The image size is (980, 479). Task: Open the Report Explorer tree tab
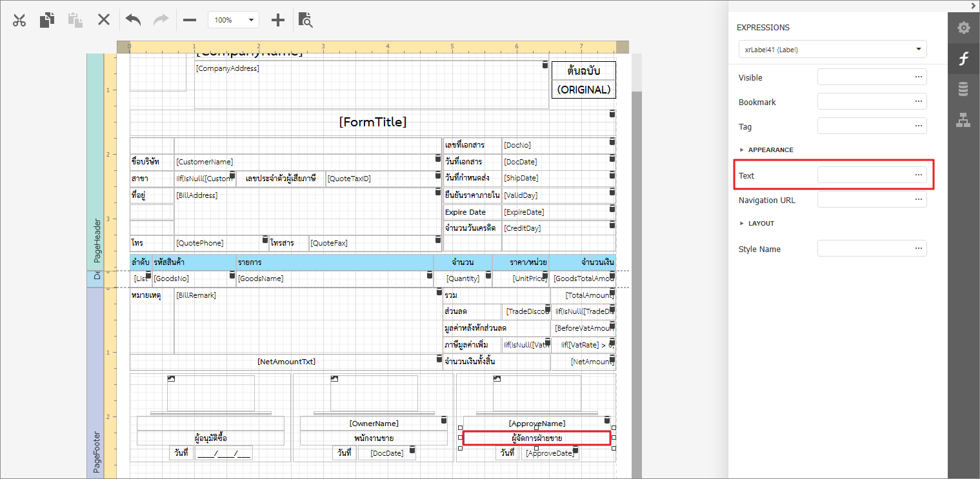pos(963,120)
